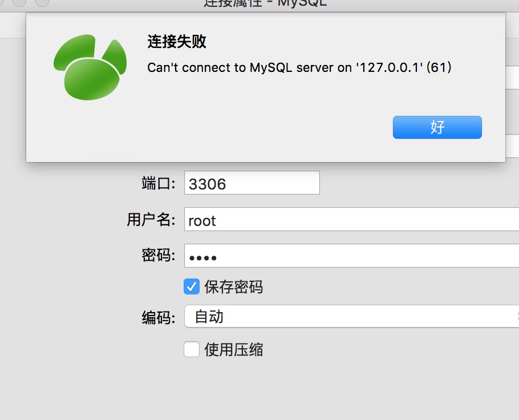Click the 密码 field label
The width and height of the screenshot is (519, 420).
tap(158, 255)
